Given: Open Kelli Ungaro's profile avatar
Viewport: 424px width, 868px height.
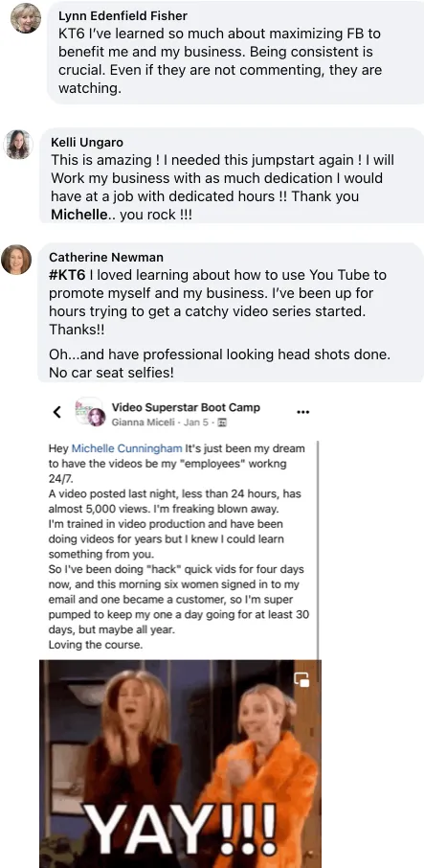Looking at the screenshot, I should pos(18,145).
